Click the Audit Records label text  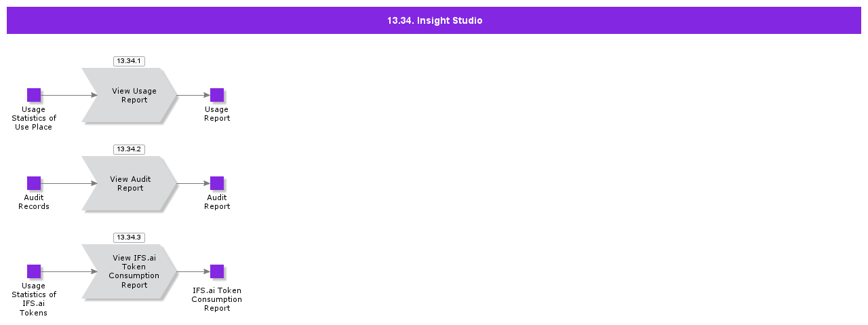(x=34, y=202)
